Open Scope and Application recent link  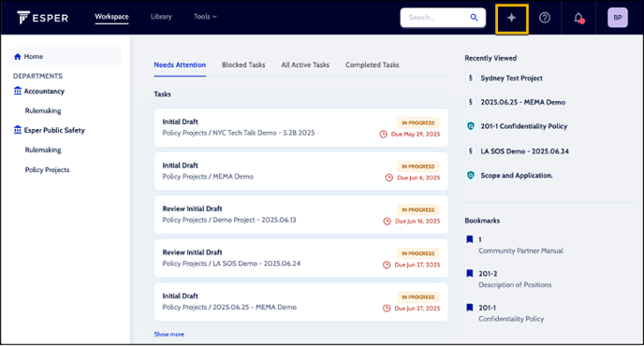[x=517, y=176]
